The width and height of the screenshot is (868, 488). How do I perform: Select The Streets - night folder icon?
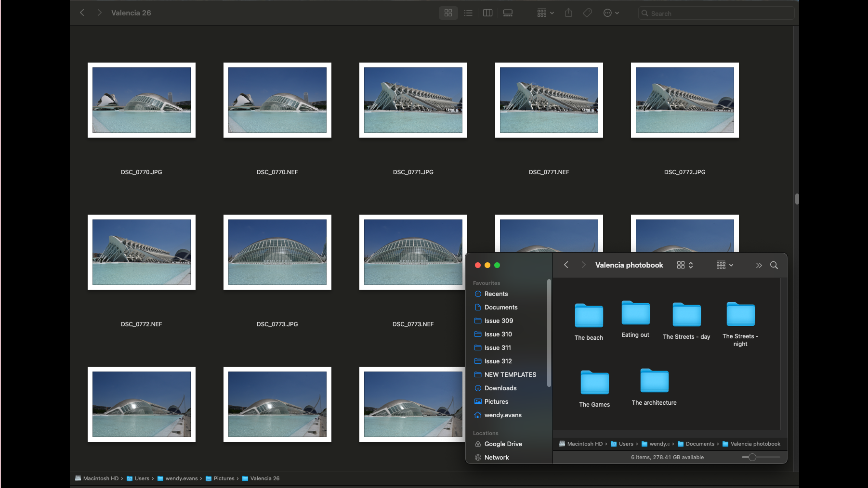(740, 314)
